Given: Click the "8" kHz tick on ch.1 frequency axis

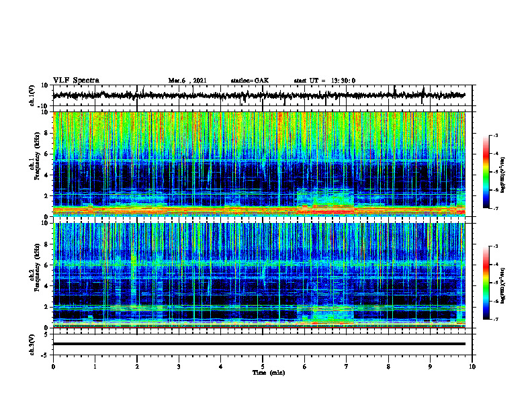Looking at the screenshot, I should point(47,133).
